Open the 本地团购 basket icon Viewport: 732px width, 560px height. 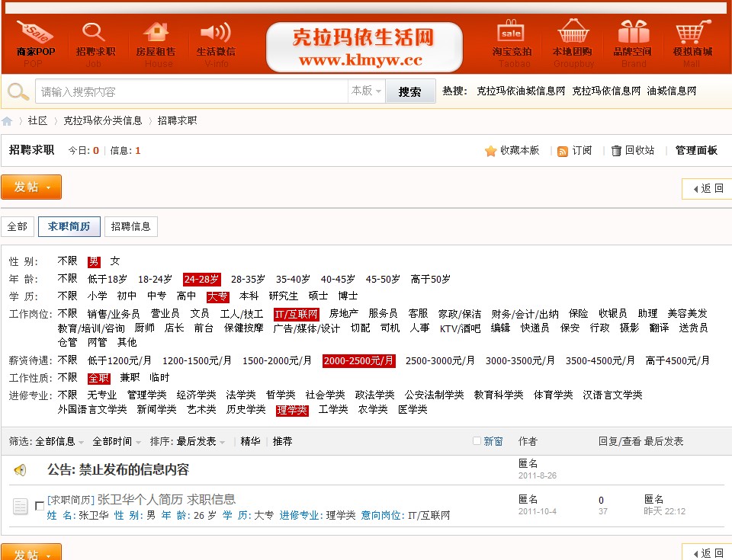tap(573, 33)
